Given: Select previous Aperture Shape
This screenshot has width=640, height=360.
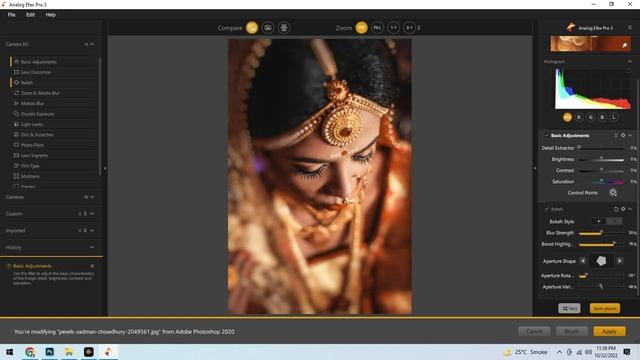Looking at the screenshot, I should point(583,261).
